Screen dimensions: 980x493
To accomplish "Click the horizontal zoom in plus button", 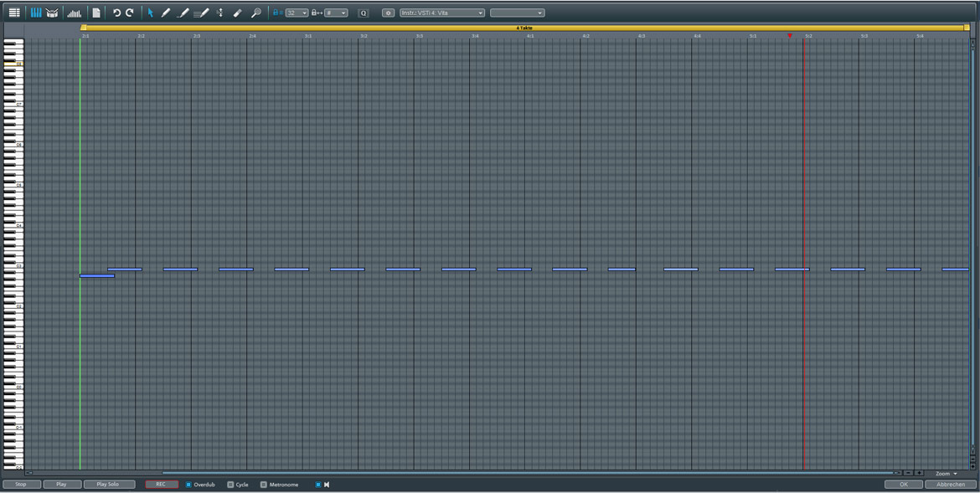I will (x=919, y=473).
